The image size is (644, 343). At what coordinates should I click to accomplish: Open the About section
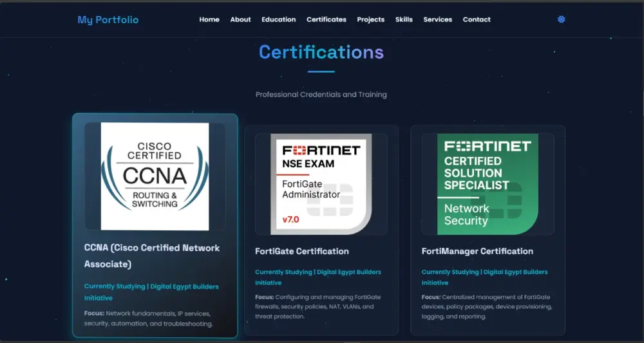click(x=240, y=19)
